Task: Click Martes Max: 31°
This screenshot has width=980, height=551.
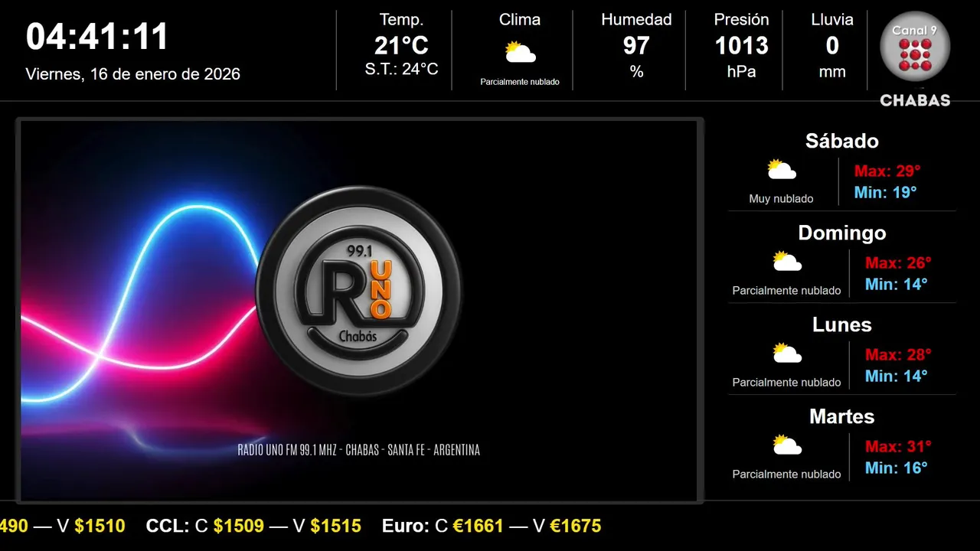Action: pyautogui.click(x=898, y=446)
